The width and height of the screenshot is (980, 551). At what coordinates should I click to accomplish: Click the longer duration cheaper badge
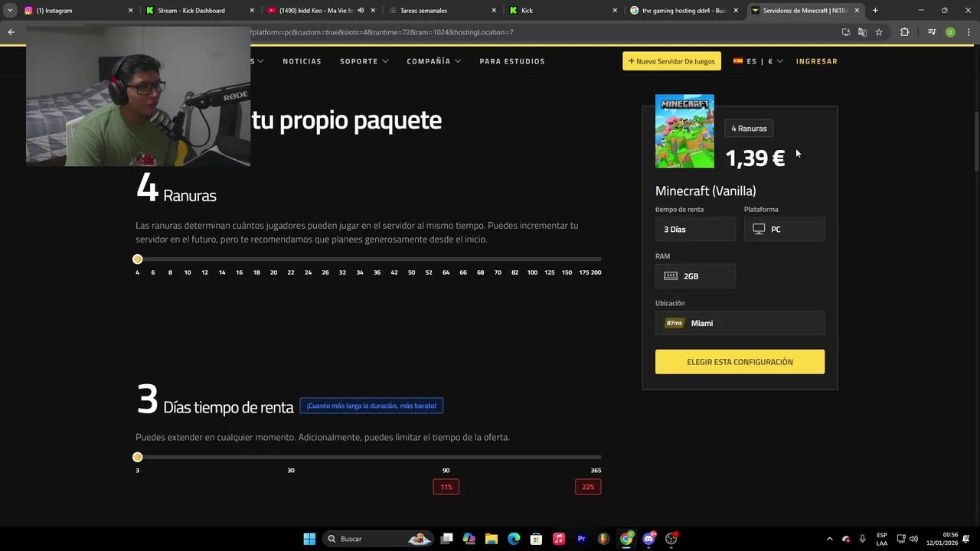pyautogui.click(x=371, y=406)
